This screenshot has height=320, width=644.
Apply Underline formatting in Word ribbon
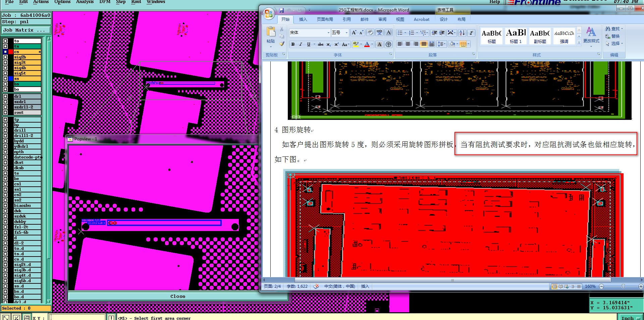[309, 44]
